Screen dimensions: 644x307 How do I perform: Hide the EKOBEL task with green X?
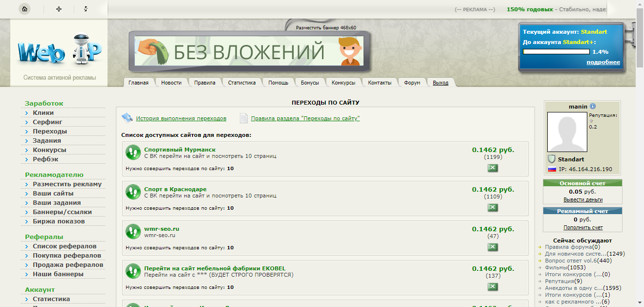pos(493,287)
